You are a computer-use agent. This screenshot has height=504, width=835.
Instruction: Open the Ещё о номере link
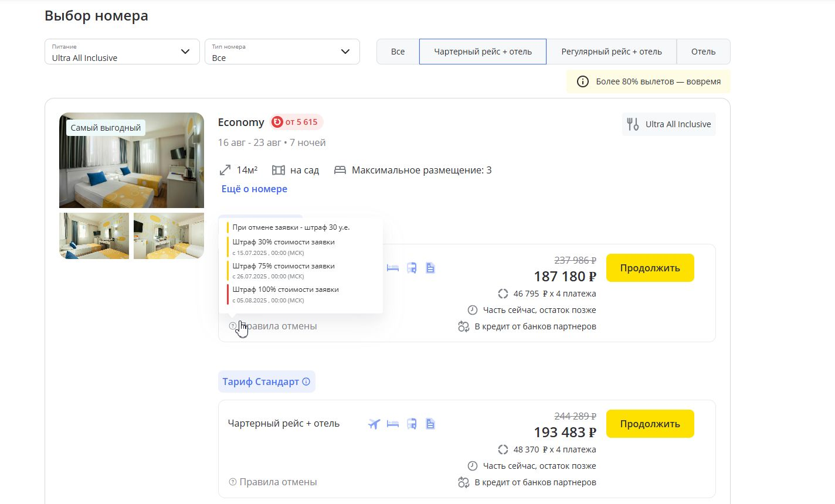[254, 189]
